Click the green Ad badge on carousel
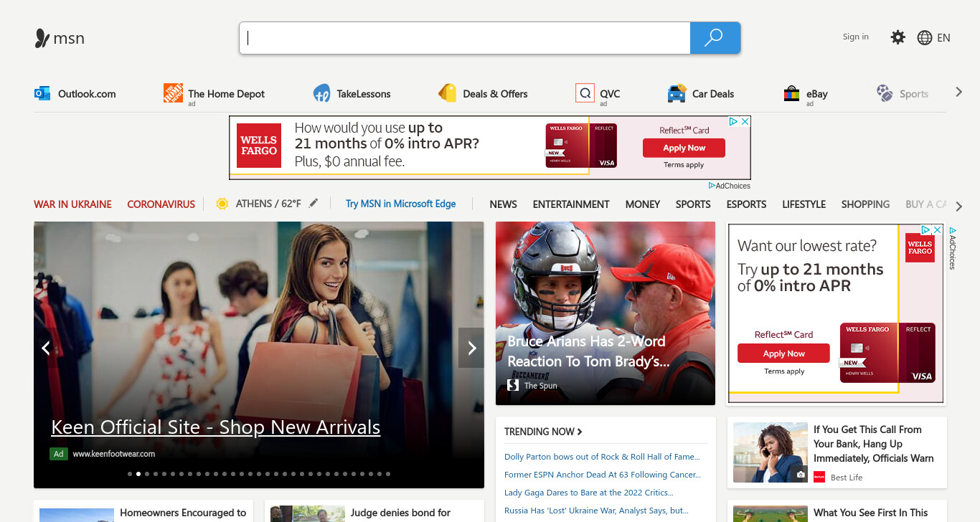980x522 pixels. pos(59,454)
